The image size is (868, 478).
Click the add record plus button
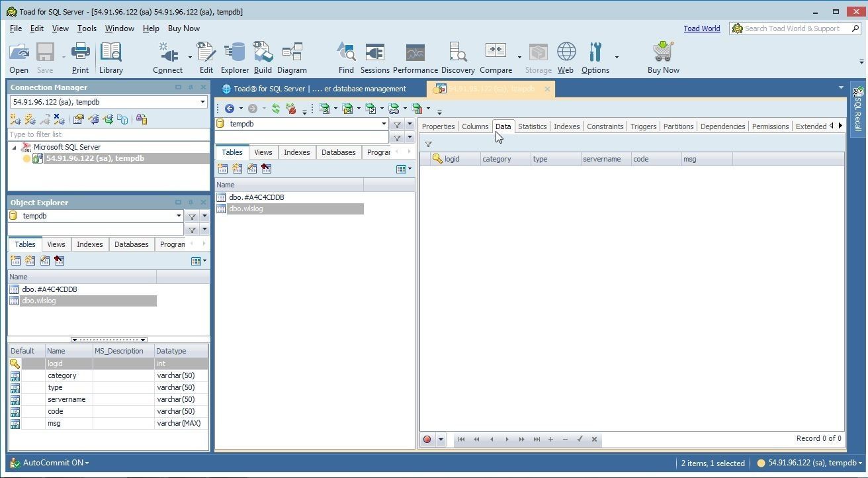[x=550, y=439]
